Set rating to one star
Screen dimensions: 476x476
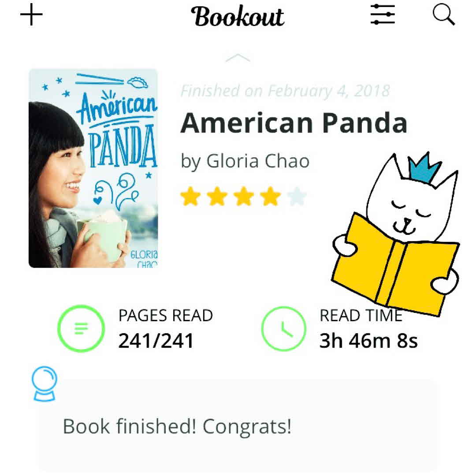click(x=190, y=197)
